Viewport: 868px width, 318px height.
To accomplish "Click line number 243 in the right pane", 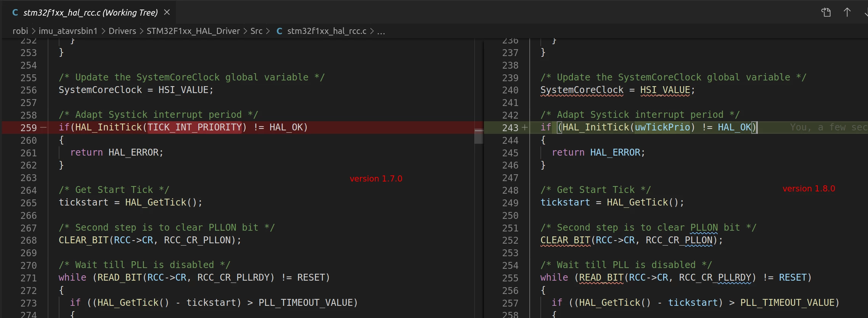I will pyautogui.click(x=510, y=128).
